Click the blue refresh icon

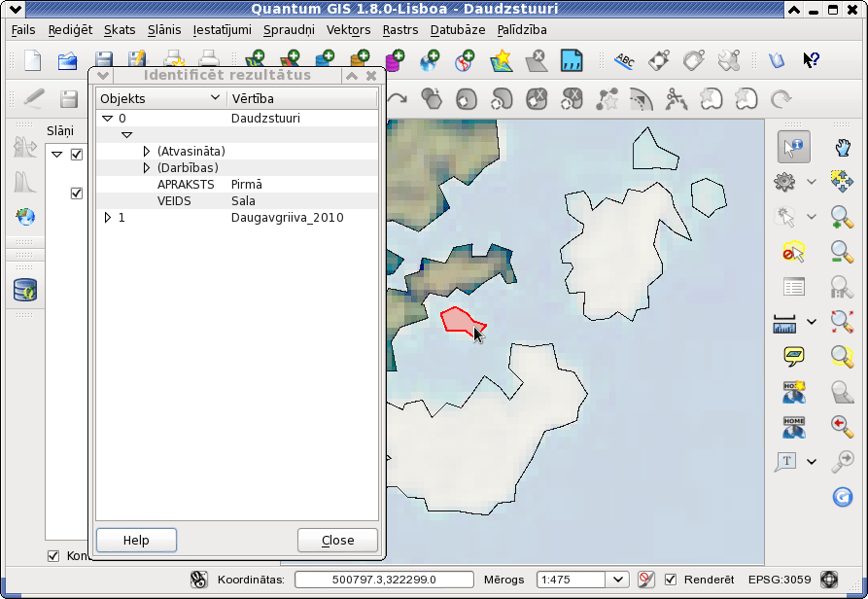[842, 497]
